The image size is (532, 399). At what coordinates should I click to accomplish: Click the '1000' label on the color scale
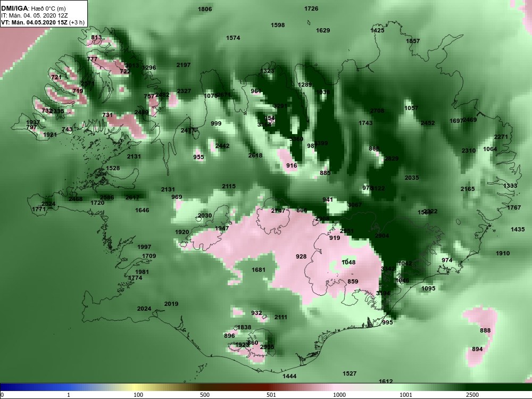coord(339,395)
